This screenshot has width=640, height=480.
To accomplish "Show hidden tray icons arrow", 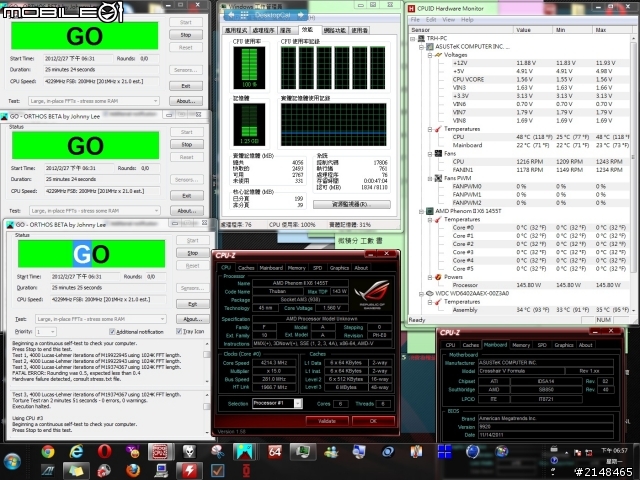I will (567, 453).
